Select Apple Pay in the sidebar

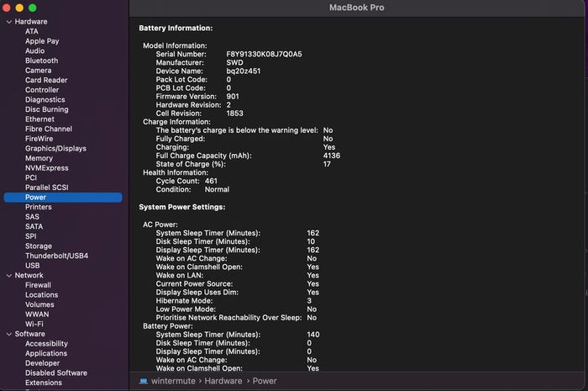point(42,41)
